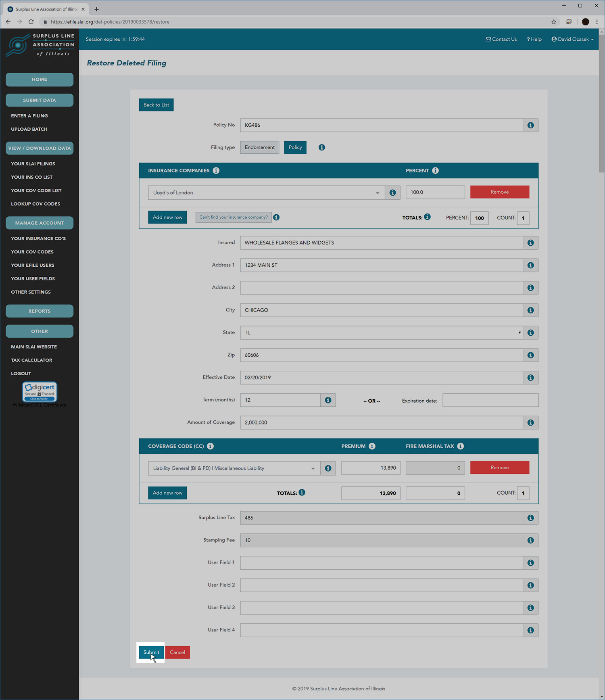Open David Ocasek user menu
Viewport: 605px width, 700px height.
572,39
